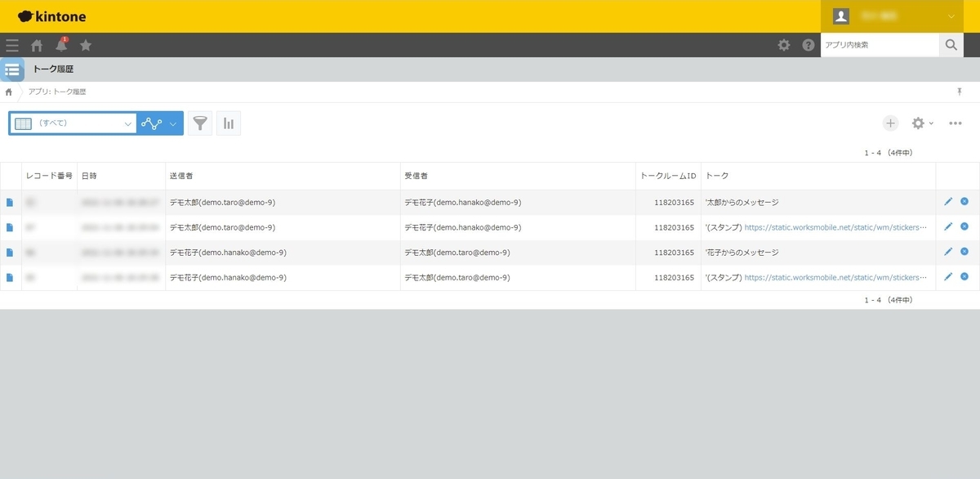Image resolution: width=980 pixels, height=479 pixels.
Task: Go to the portal home icon in the dark navigation bar
Action: (37, 46)
